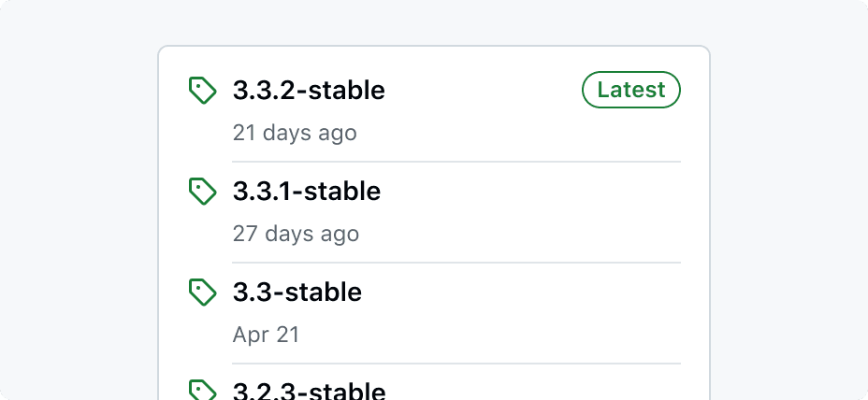Open the 3.3.2-stable release
868x400 pixels.
309,91
